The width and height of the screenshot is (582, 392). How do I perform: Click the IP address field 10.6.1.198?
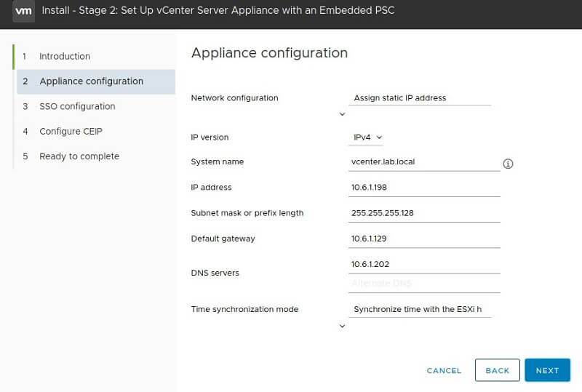tap(424, 188)
